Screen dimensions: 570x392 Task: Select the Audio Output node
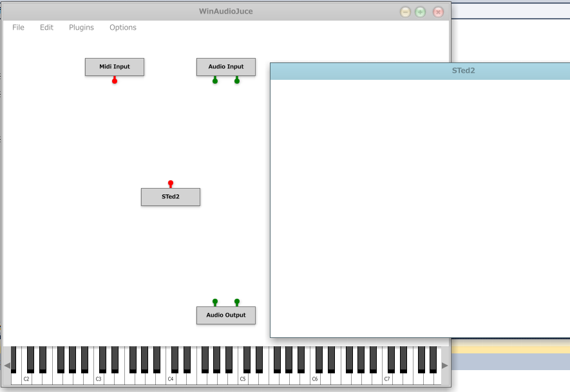(x=226, y=315)
